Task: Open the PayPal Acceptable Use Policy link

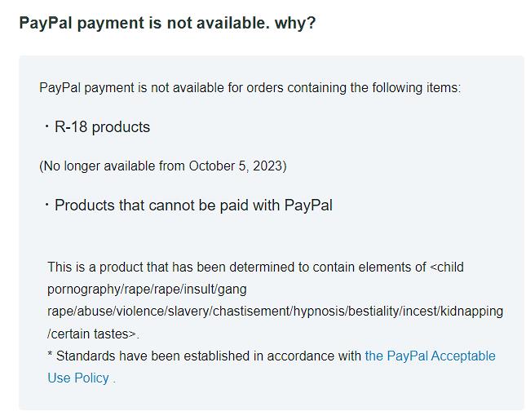Action: [430, 356]
